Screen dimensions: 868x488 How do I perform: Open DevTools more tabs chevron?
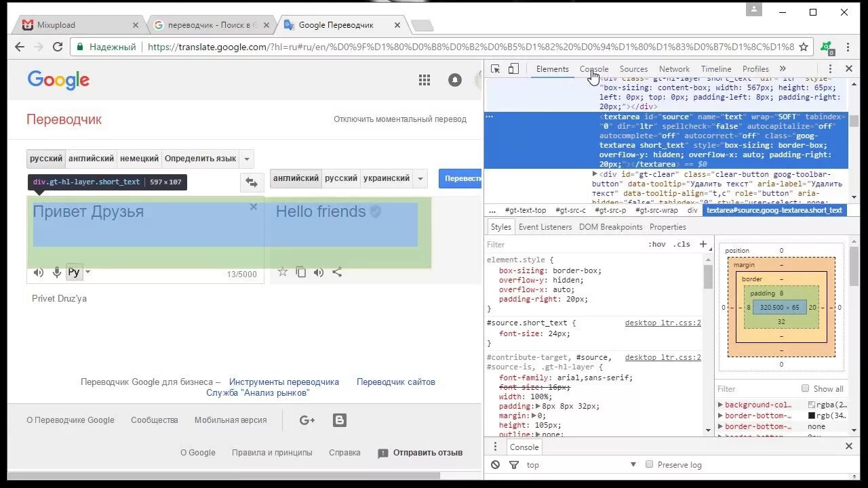click(783, 68)
